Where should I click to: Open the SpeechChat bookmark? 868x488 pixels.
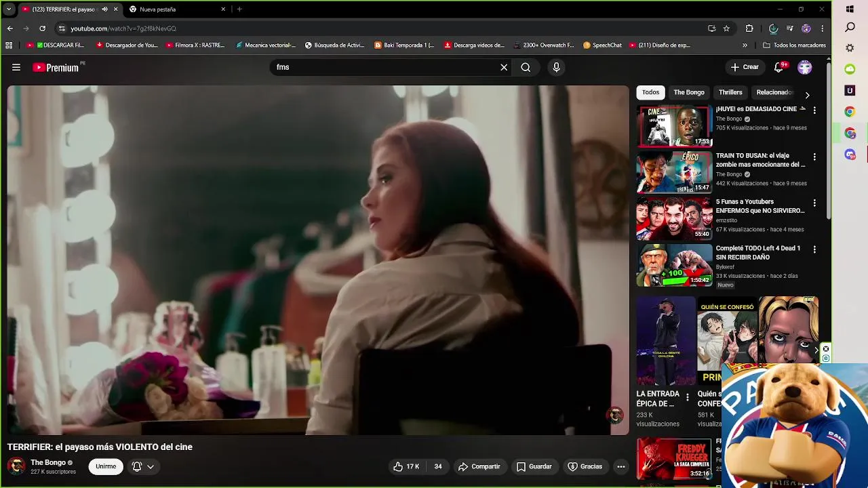tap(602, 45)
